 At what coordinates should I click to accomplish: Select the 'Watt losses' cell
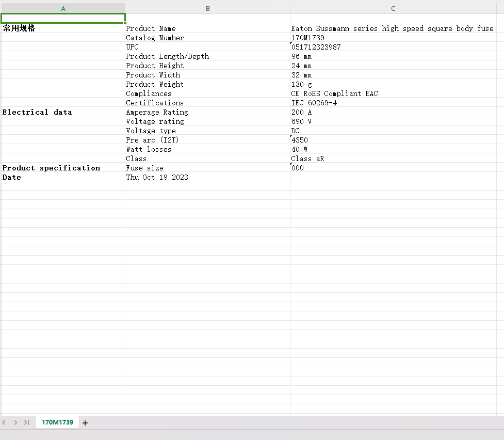(x=208, y=149)
